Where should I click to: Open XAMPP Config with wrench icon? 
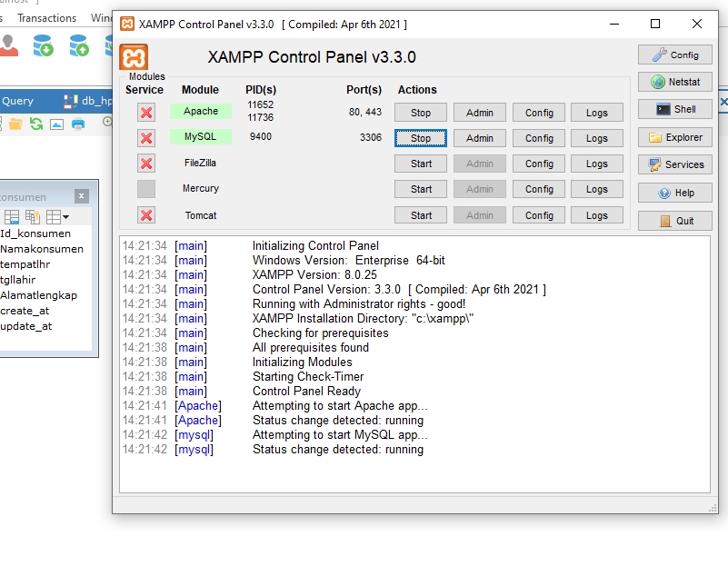tap(674, 55)
